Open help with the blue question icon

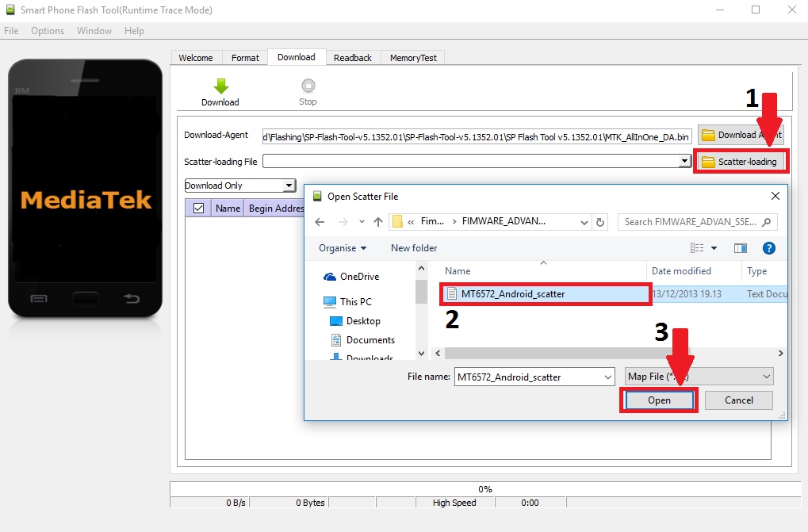[769, 248]
